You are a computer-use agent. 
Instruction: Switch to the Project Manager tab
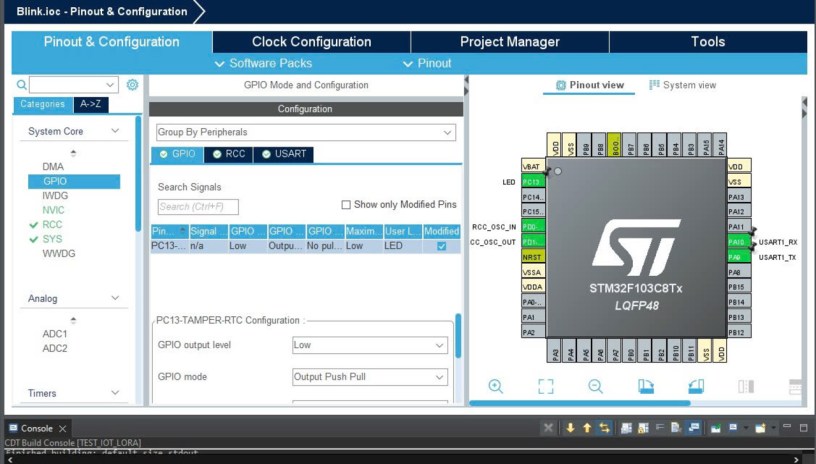509,42
